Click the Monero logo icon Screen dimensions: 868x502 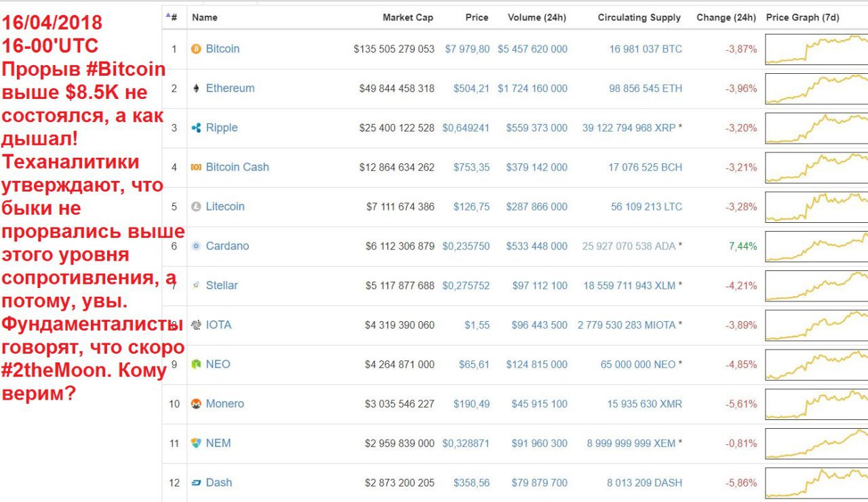click(x=196, y=404)
